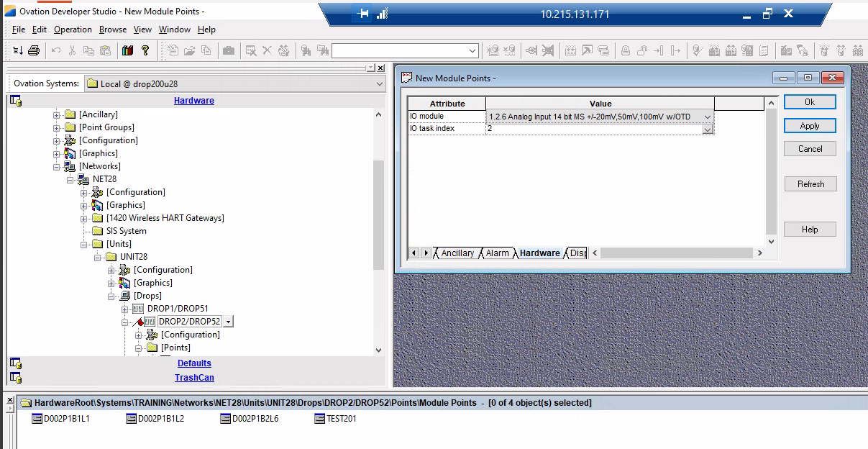
Task: Click the Print toolbar icon
Action: click(34, 50)
